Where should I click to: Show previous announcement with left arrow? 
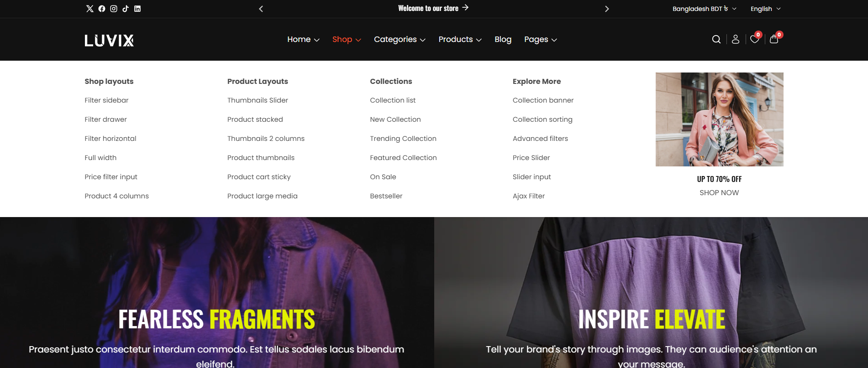[x=261, y=9]
